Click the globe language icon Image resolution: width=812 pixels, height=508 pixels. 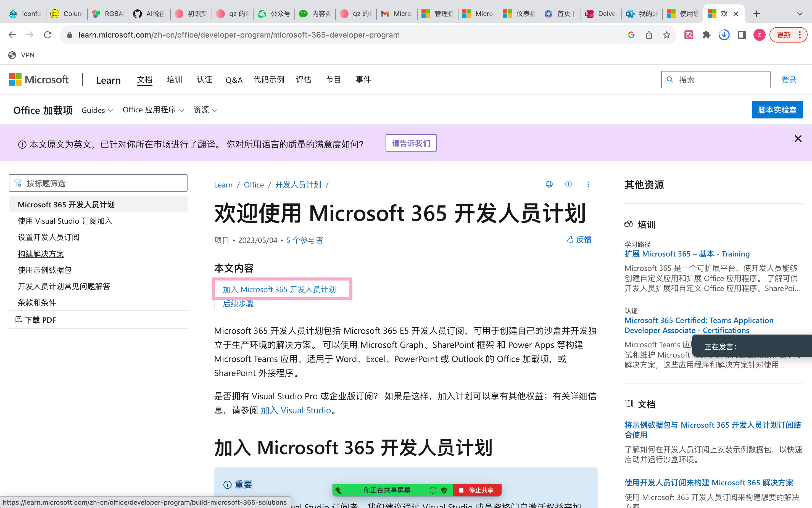549,184
